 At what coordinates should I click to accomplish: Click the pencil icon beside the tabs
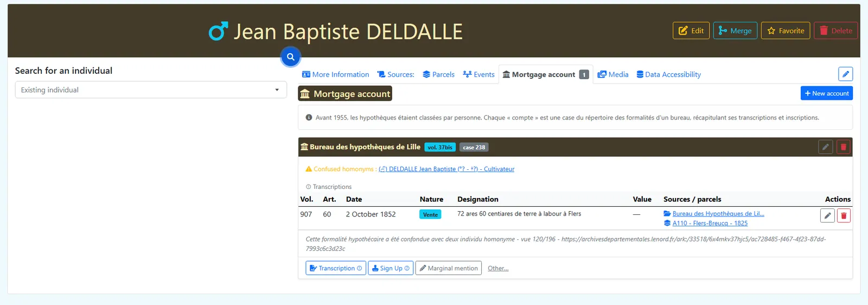click(x=845, y=74)
